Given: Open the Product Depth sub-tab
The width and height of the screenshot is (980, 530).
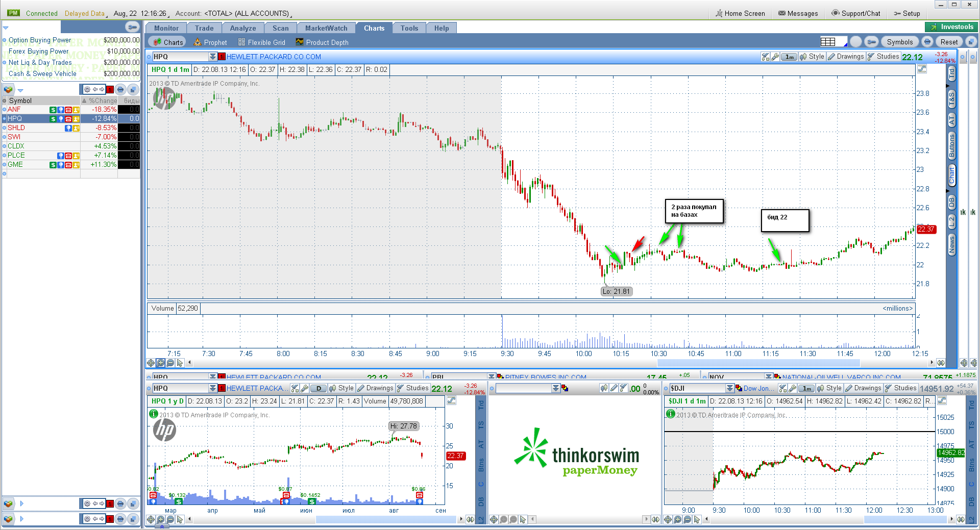Looking at the screenshot, I should pos(322,42).
